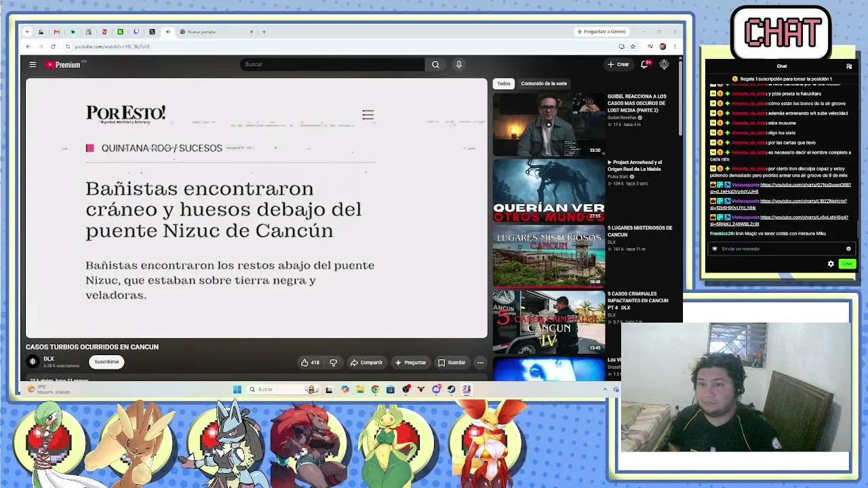Viewport: 868px width, 488px height.
Task: Dislike the video with thumbs down
Action: click(x=333, y=363)
